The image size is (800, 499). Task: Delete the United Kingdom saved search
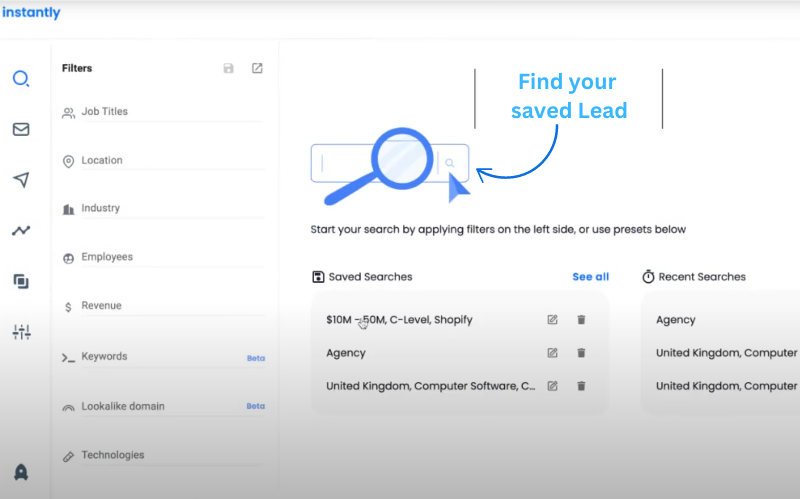pyautogui.click(x=581, y=386)
